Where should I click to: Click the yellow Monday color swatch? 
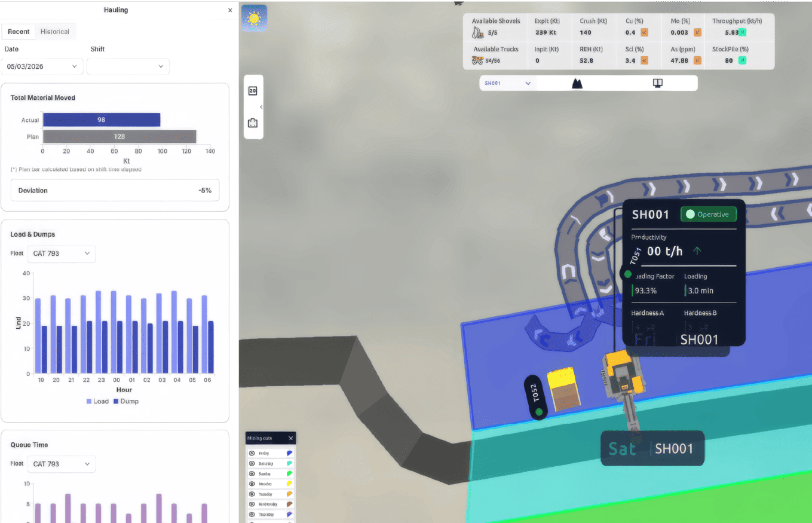(290, 484)
